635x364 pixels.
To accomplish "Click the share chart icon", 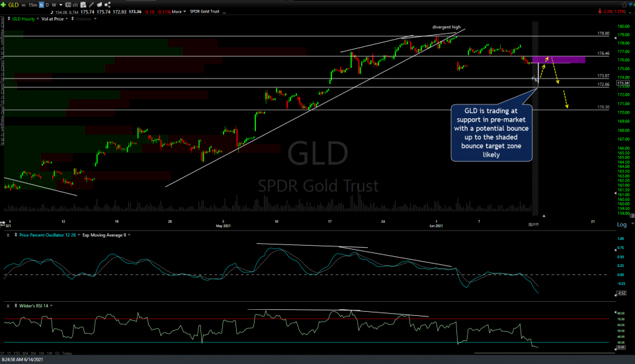I will 107,5.
